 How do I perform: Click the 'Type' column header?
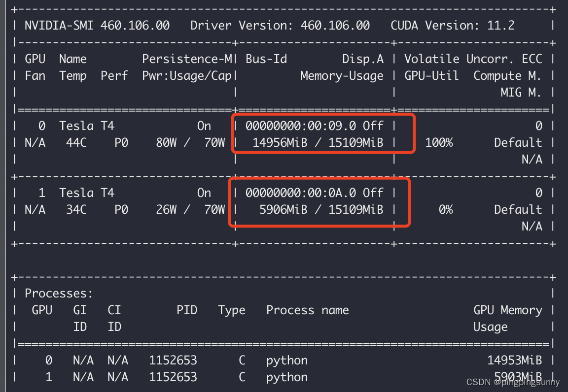tap(232, 310)
